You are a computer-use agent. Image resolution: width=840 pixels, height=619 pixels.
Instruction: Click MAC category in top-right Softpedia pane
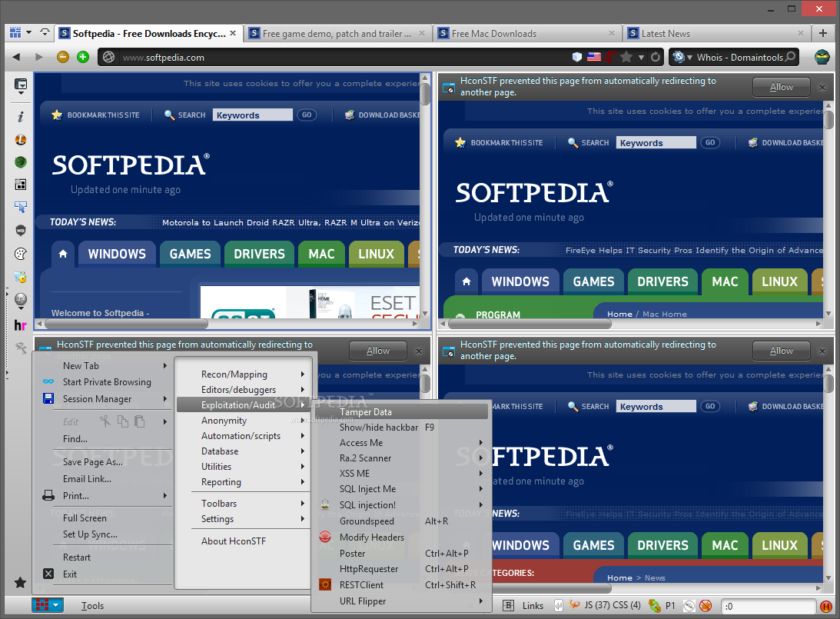click(x=725, y=282)
